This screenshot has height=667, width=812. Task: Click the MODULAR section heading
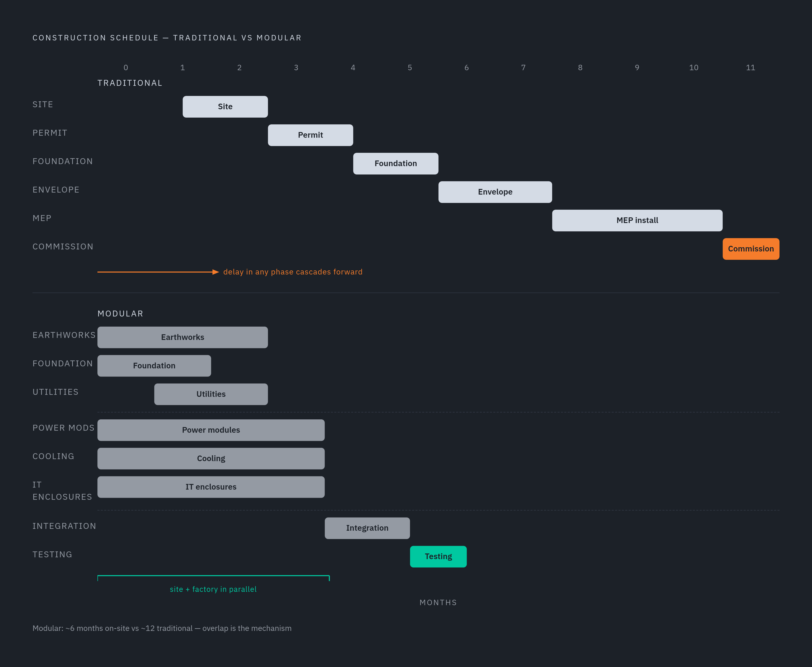(x=120, y=314)
